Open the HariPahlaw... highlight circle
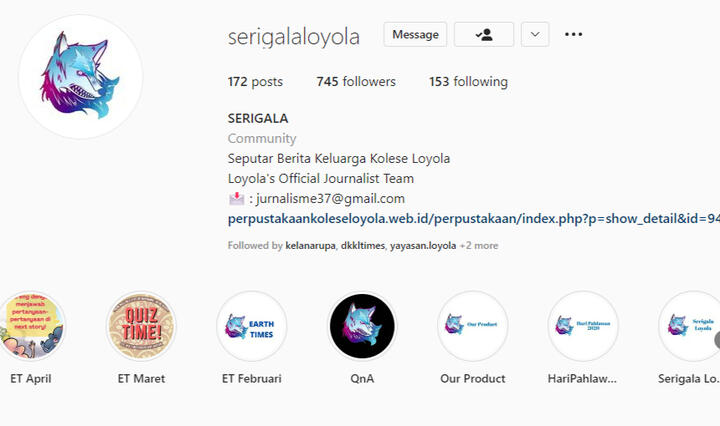Image resolution: width=720 pixels, height=426 pixels. [583, 326]
